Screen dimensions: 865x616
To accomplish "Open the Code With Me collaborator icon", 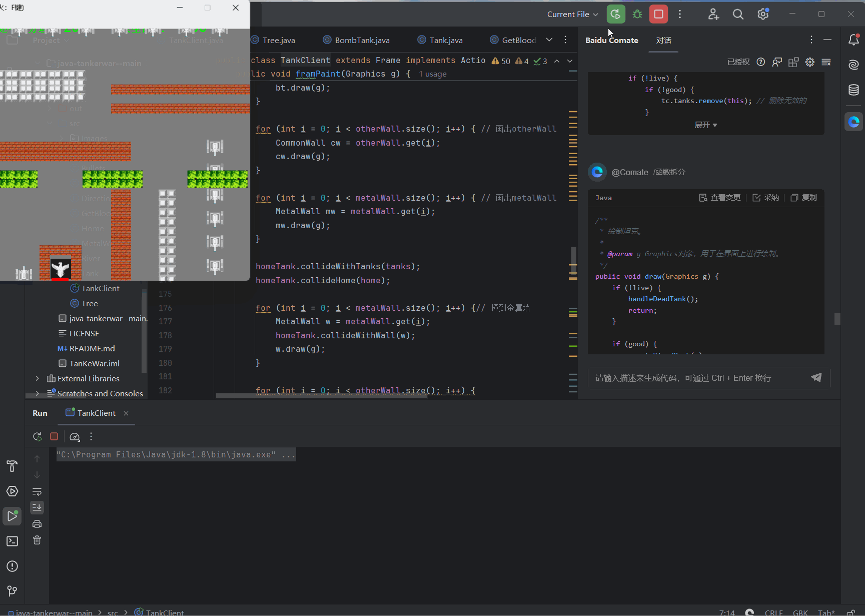I will [713, 14].
